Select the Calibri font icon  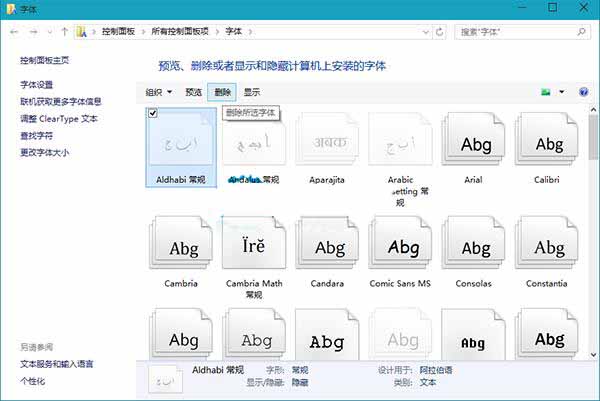click(x=546, y=146)
